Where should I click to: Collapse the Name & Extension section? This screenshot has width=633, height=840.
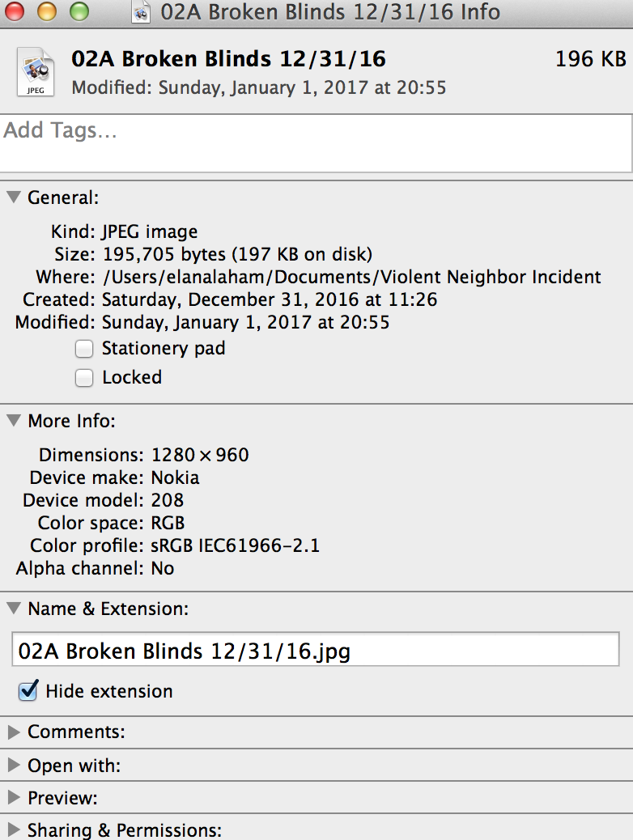(x=14, y=608)
